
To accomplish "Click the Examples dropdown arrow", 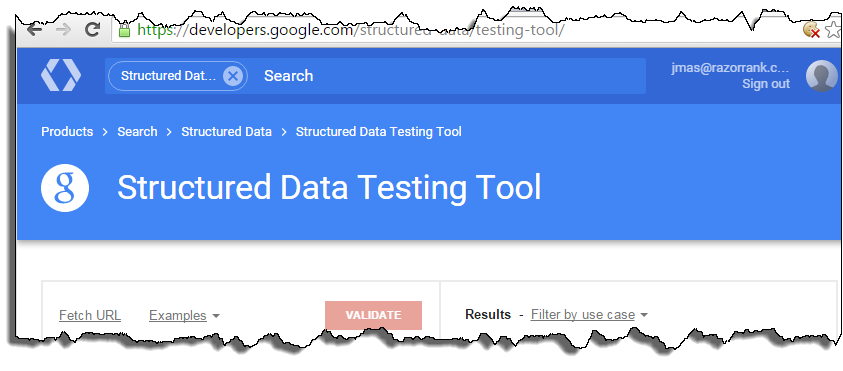I will click(x=216, y=316).
